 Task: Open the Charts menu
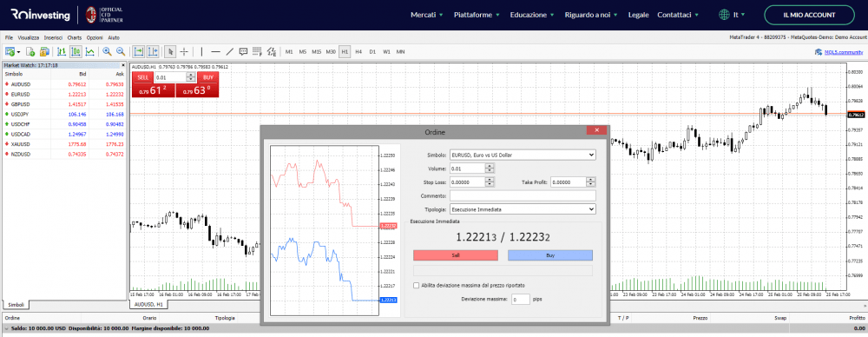tap(75, 37)
